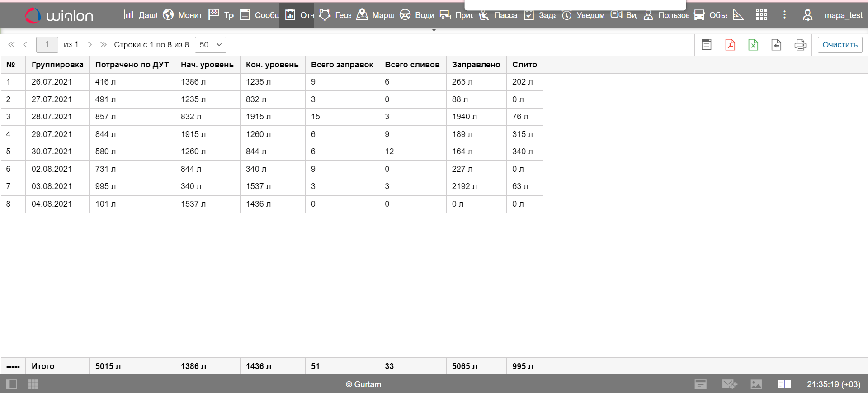
Task: Switch to the Геозоны tab
Action: click(335, 15)
